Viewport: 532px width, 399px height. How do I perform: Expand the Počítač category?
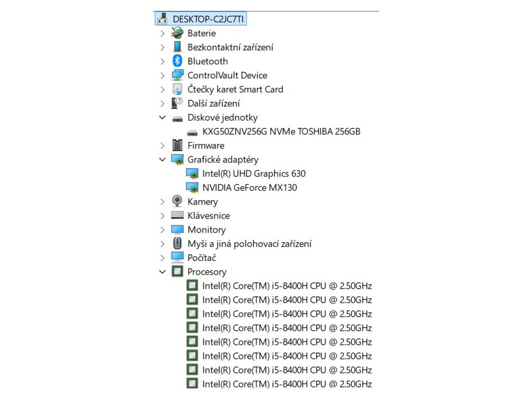(x=162, y=258)
